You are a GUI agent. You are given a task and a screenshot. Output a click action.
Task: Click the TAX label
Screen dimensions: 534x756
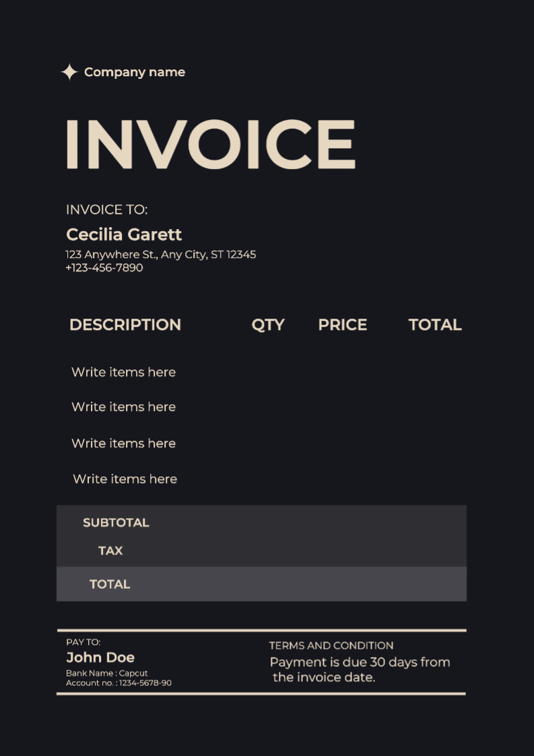click(110, 551)
